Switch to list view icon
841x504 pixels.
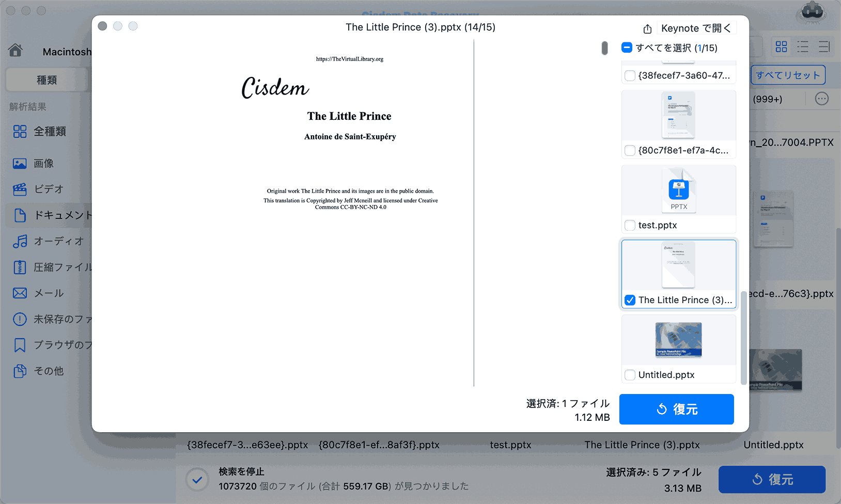pyautogui.click(x=803, y=47)
